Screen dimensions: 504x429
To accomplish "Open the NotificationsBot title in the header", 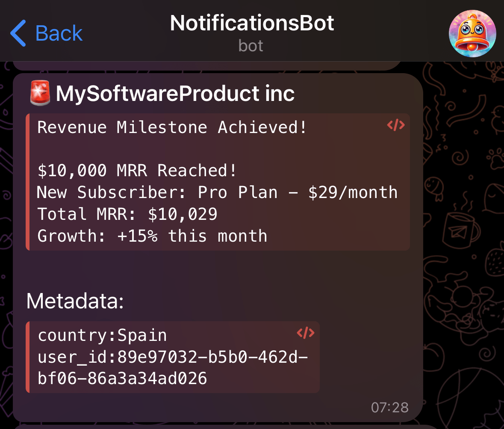I will pyautogui.click(x=252, y=23).
